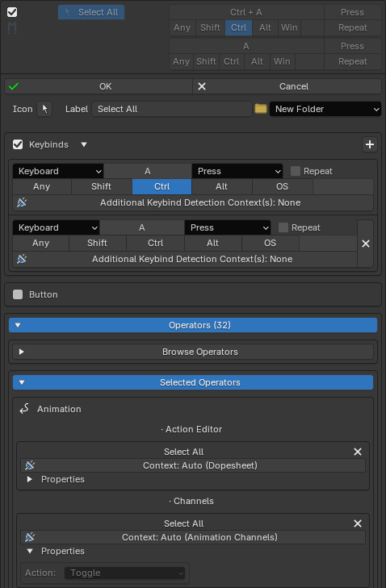Expand Browse Operators section
Screen dimensions: 386x588
click(193, 352)
